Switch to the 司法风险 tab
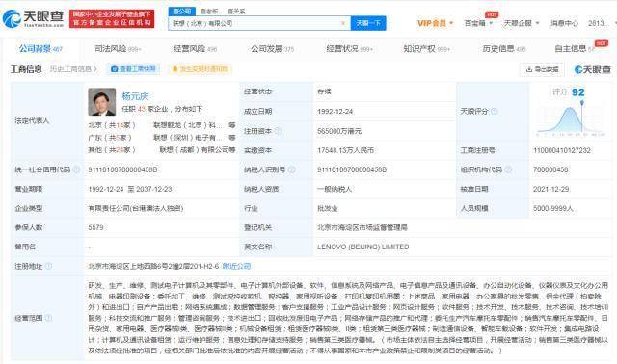This screenshot has height=364, width=617. 118,49
